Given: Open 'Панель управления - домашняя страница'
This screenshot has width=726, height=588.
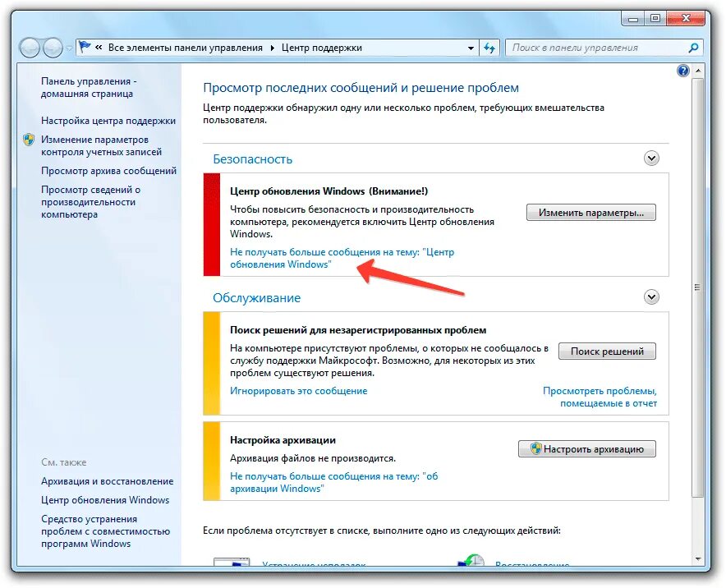Looking at the screenshot, I should pyautogui.click(x=89, y=88).
